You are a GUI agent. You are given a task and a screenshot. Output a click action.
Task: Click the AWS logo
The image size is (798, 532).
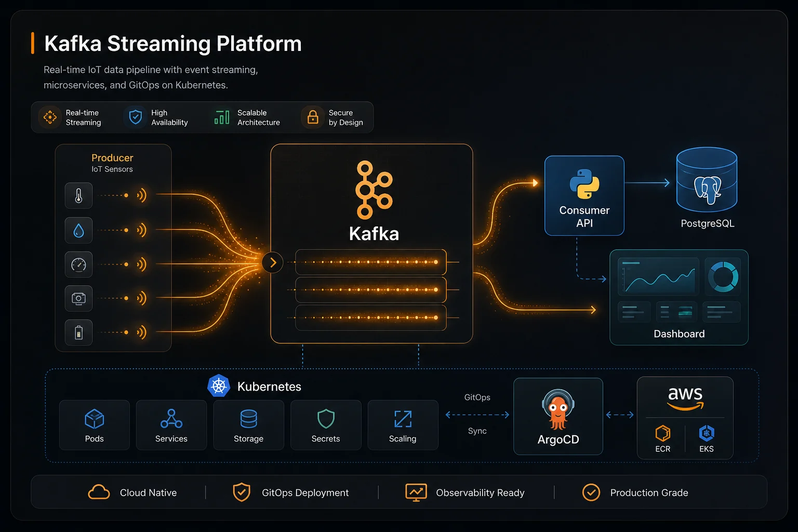[685, 398]
